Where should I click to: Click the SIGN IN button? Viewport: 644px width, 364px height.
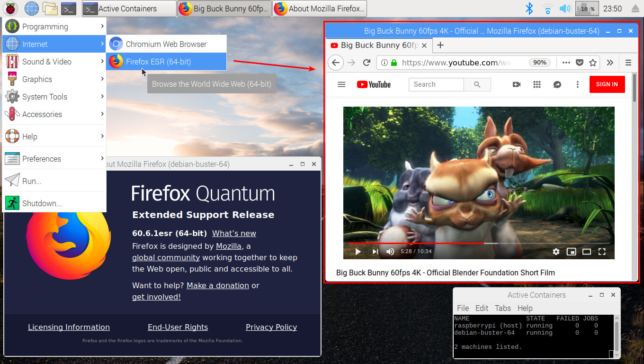(607, 84)
